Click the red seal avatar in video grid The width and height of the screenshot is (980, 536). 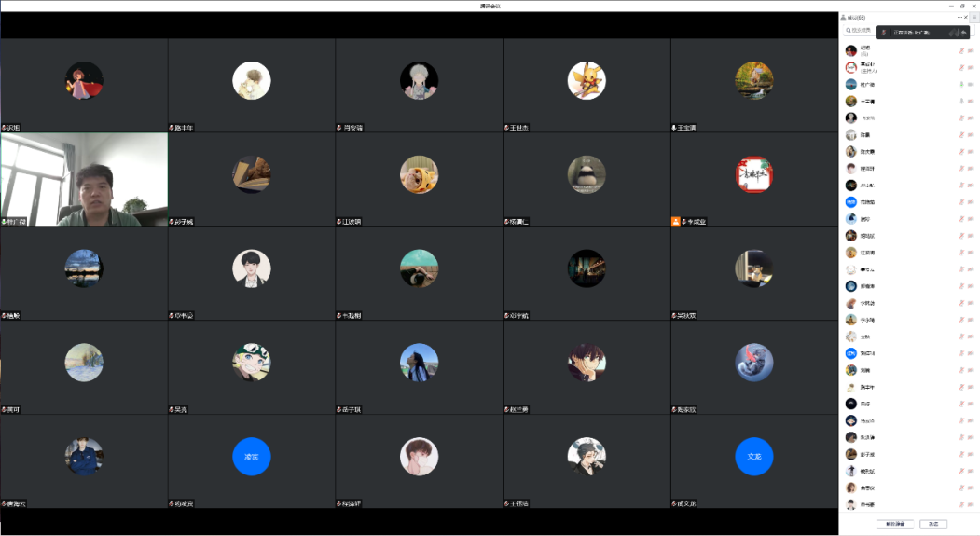click(753, 174)
